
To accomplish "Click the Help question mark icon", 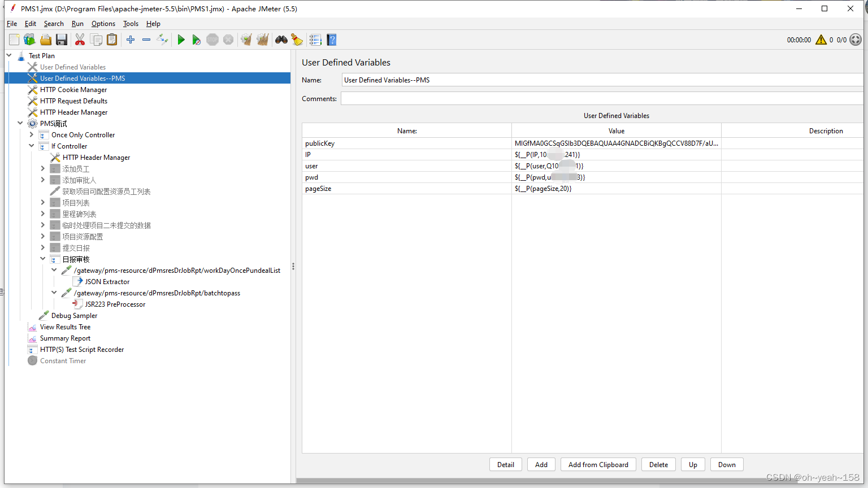I will (332, 40).
